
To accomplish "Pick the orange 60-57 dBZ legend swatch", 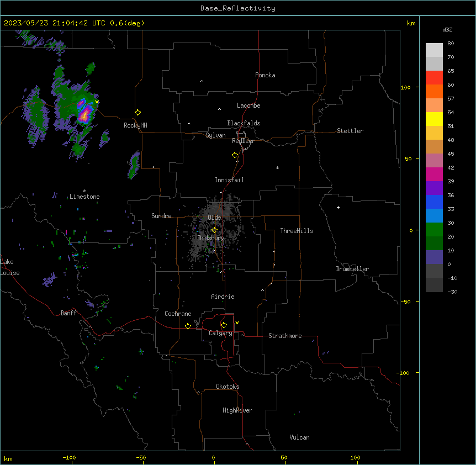I will tap(434, 91).
